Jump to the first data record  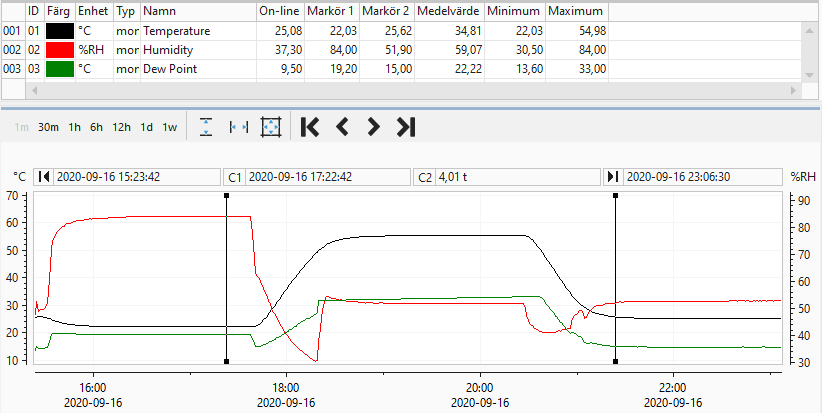click(310, 127)
